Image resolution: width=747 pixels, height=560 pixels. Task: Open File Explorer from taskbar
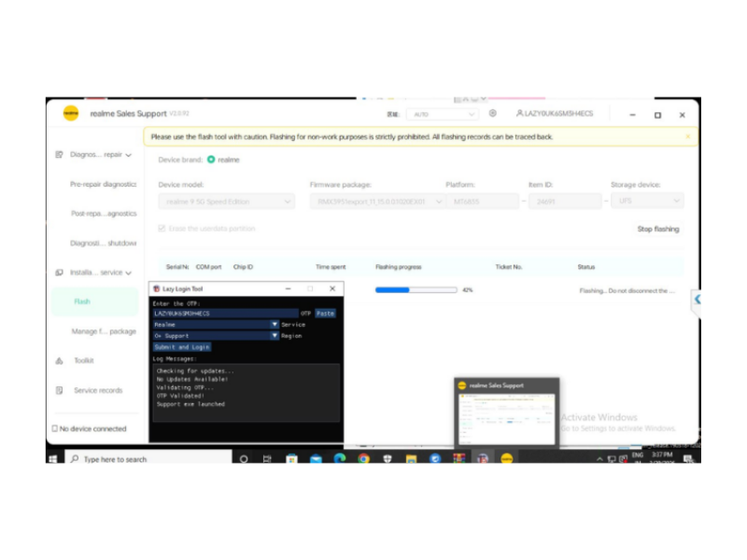tap(411, 459)
